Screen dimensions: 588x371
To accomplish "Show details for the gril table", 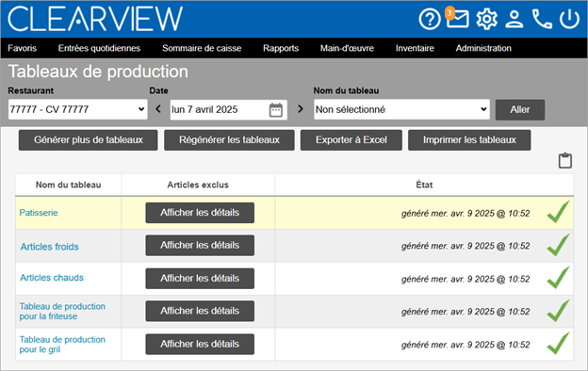I will [200, 344].
